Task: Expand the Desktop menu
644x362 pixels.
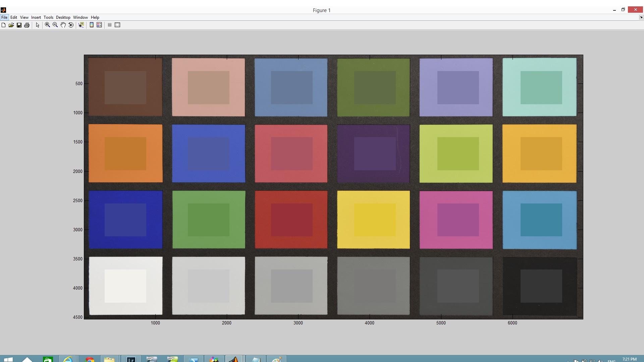Action: click(63, 17)
